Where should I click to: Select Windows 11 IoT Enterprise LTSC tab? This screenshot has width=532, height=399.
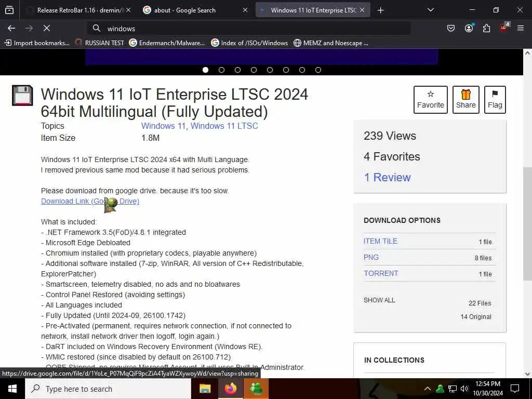[313, 10]
